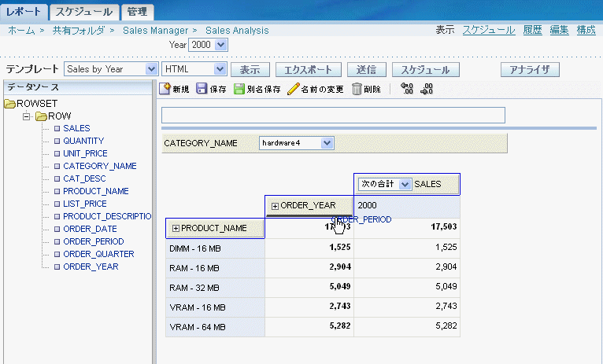
Task: Click the RAM - 16 MB row
Action: coord(215,268)
